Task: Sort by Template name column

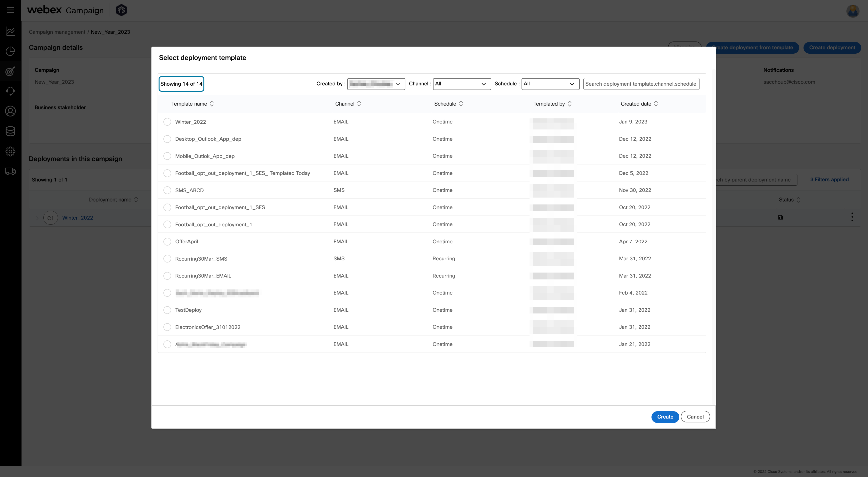Action: click(212, 104)
